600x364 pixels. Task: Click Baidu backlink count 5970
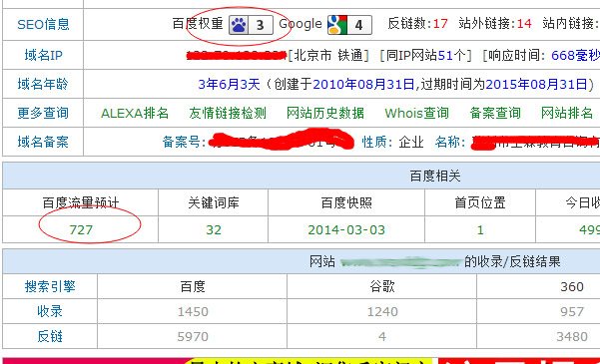pyautogui.click(x=193, y=336)
